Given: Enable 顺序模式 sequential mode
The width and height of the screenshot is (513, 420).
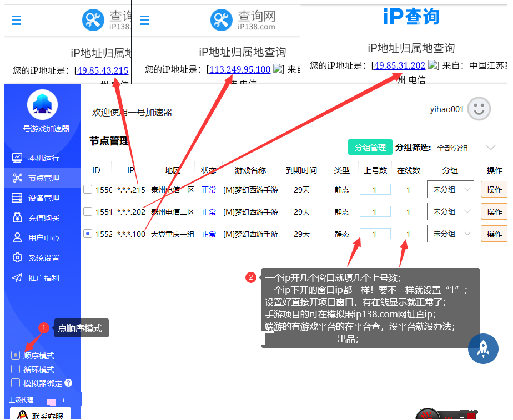Looking at the screenshot, I should click(x=16, y=355).
